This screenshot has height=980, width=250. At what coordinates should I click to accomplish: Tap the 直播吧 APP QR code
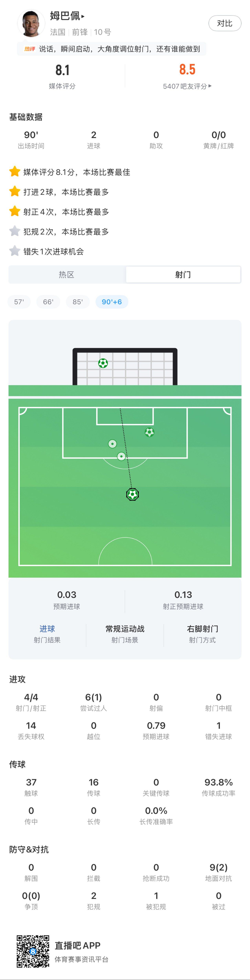click(x=33, y=951)
